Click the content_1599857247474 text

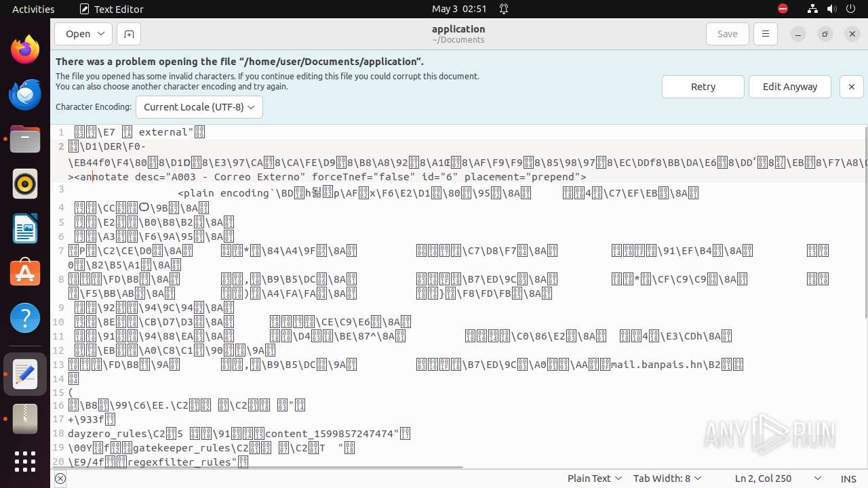tap(328, 434)
